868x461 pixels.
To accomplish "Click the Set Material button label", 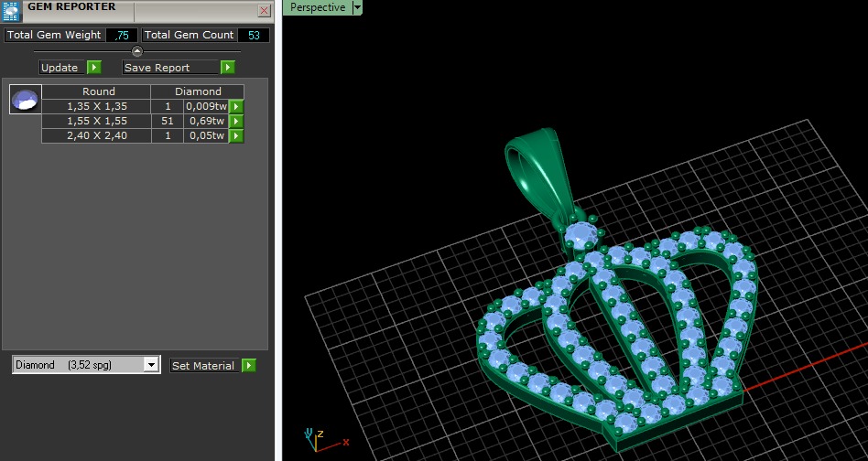I will pos(203,365).
